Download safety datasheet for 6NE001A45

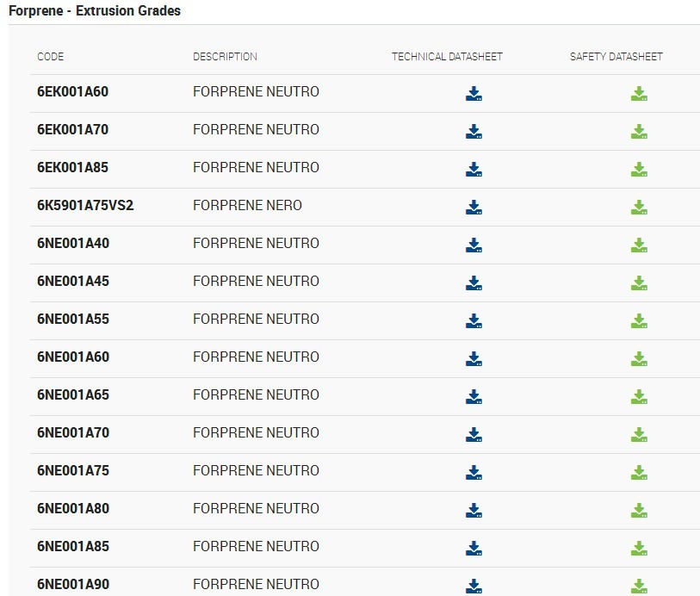639,283
